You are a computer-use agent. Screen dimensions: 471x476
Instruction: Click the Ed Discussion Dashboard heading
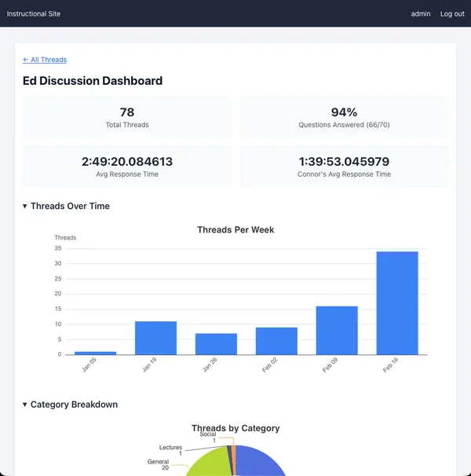click(93, 81)
